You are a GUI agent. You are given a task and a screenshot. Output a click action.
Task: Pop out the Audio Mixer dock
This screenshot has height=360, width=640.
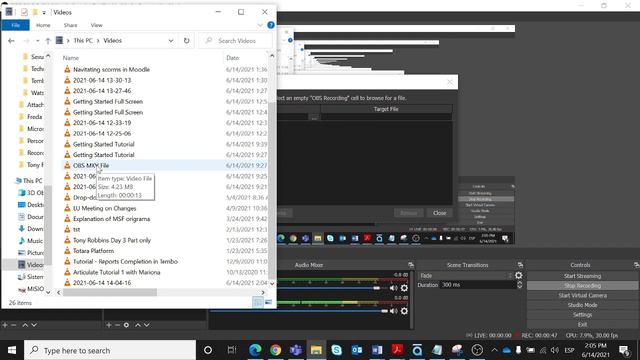411,265
